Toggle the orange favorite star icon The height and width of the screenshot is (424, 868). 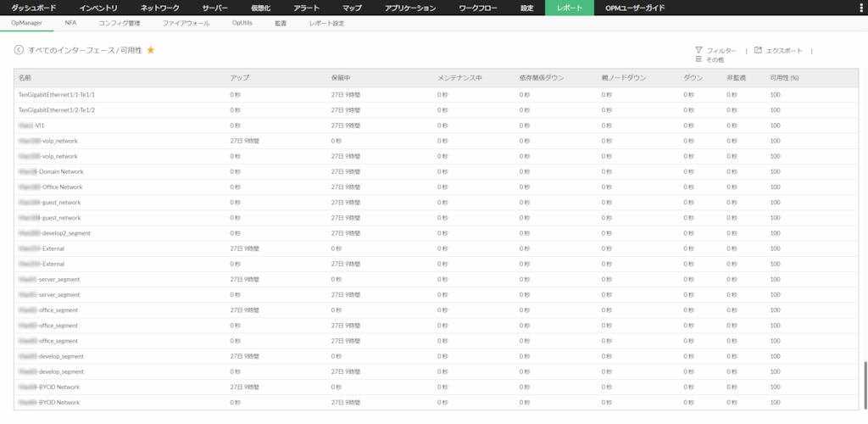point(151,50)
